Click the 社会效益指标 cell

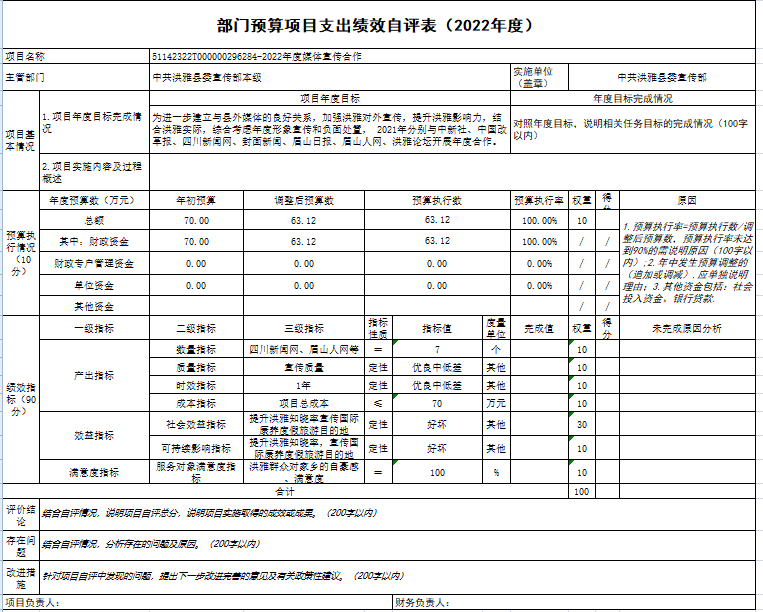click(x=196, y=424)
